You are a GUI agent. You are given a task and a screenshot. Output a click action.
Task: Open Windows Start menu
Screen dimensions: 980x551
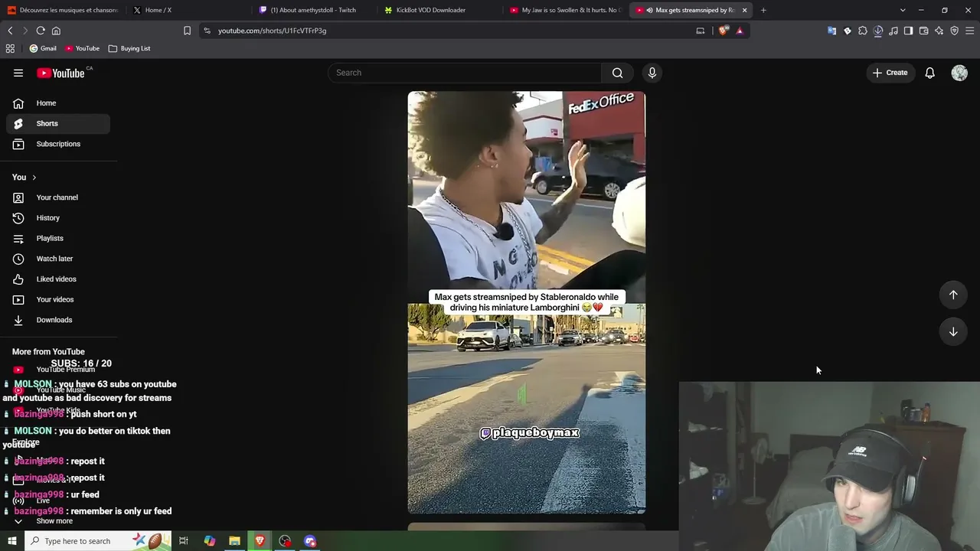[11, 541]
